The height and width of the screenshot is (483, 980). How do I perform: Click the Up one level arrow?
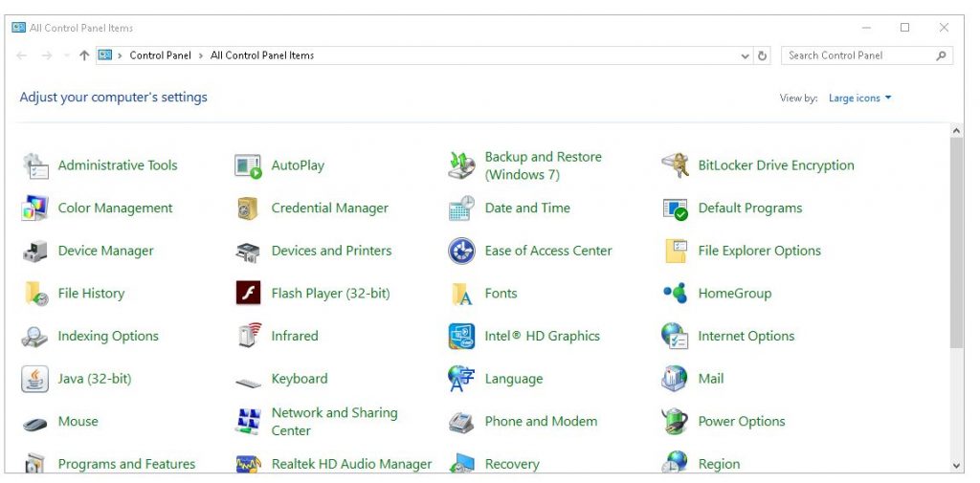pyautogui.click(x=84, y=55)
